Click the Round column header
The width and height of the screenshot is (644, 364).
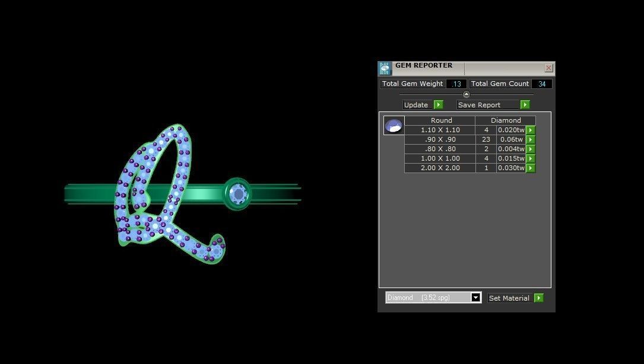pyautogui.click(x=440, y=120)
